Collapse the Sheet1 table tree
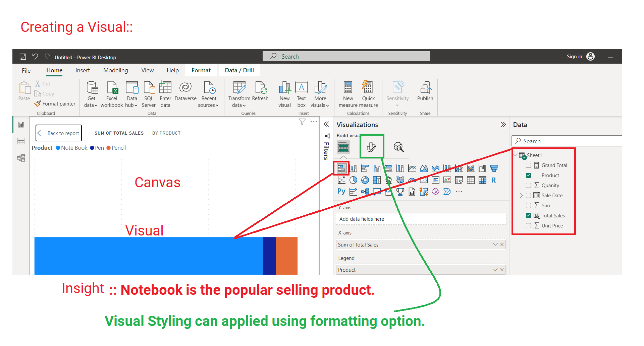The height and width of the screenshot is (346, 644). [x=516, y=155]
